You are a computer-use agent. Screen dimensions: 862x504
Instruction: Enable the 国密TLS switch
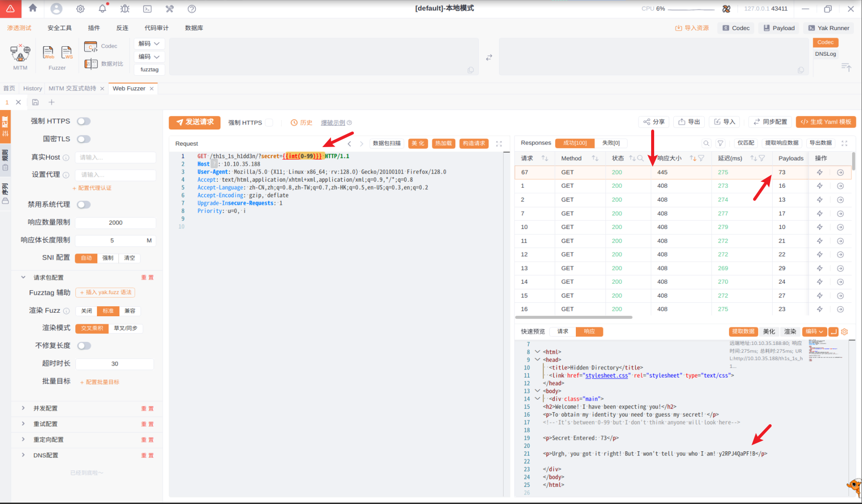click(84, 139)
